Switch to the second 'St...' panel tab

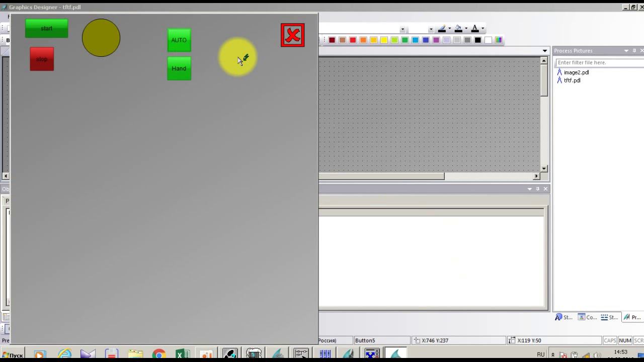coord(610,317)
